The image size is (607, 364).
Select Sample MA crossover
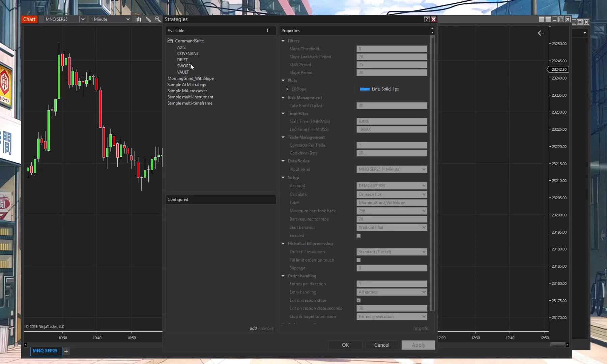click(x=187, y=91)
